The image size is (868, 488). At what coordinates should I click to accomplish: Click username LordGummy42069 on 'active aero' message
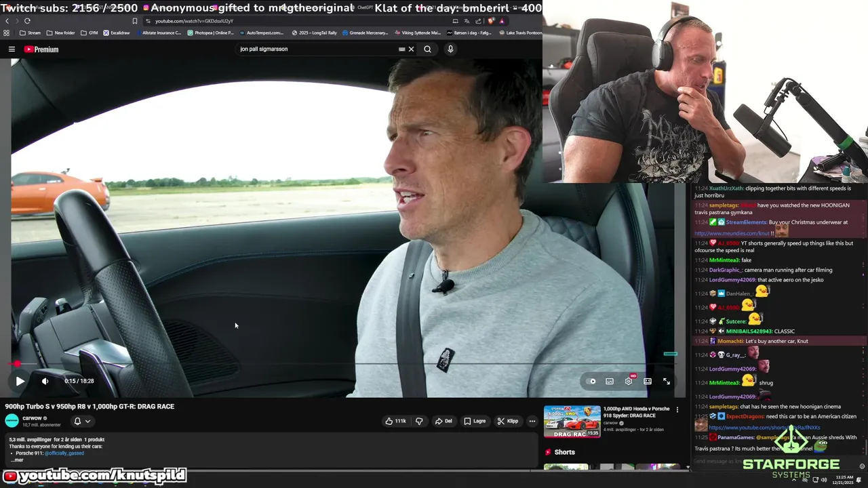[732, 280]
